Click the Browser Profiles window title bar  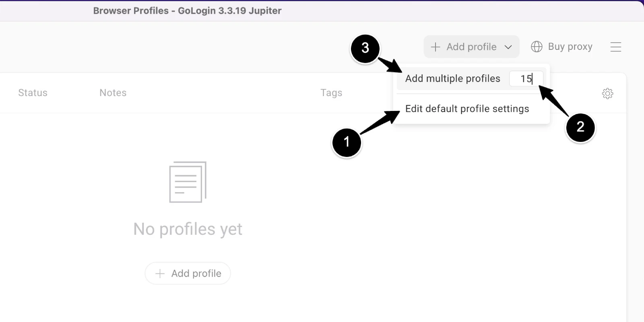point(187,10)
